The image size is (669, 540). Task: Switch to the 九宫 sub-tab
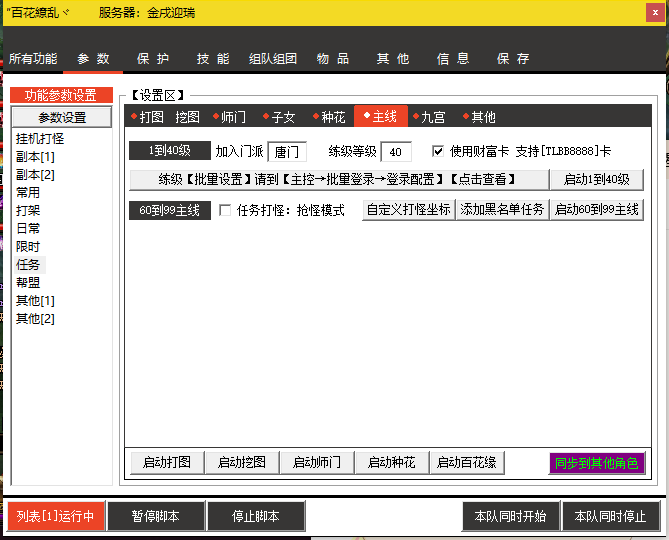tap(429, 116)
